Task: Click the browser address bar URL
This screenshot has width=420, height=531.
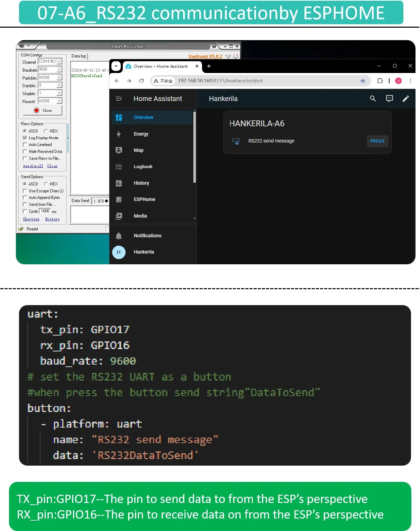Action: click(220, 81)
